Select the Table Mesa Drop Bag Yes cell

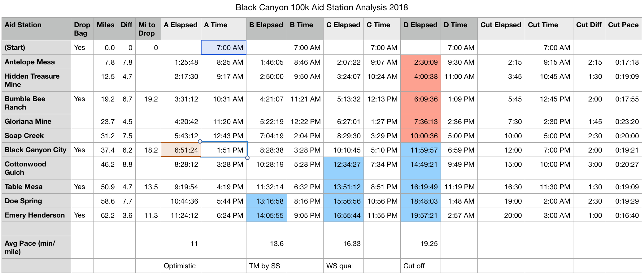[x=82, y=187]
